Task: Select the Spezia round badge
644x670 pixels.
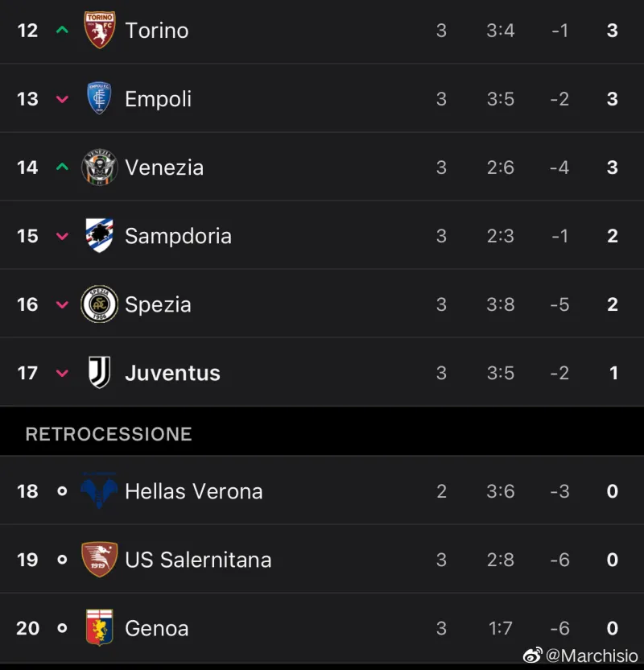Action: pyautogui.click(x=100, y=304)
